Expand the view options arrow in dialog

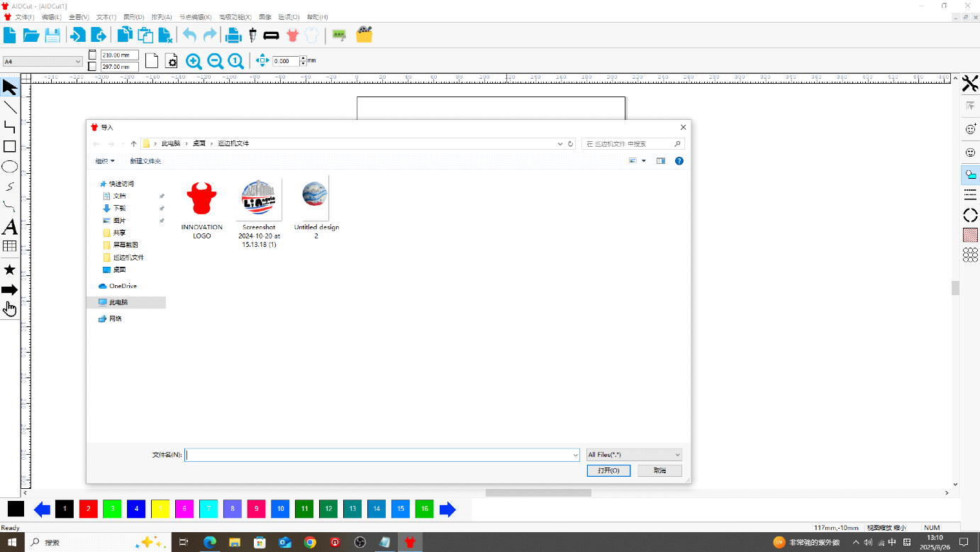point(644,161)
